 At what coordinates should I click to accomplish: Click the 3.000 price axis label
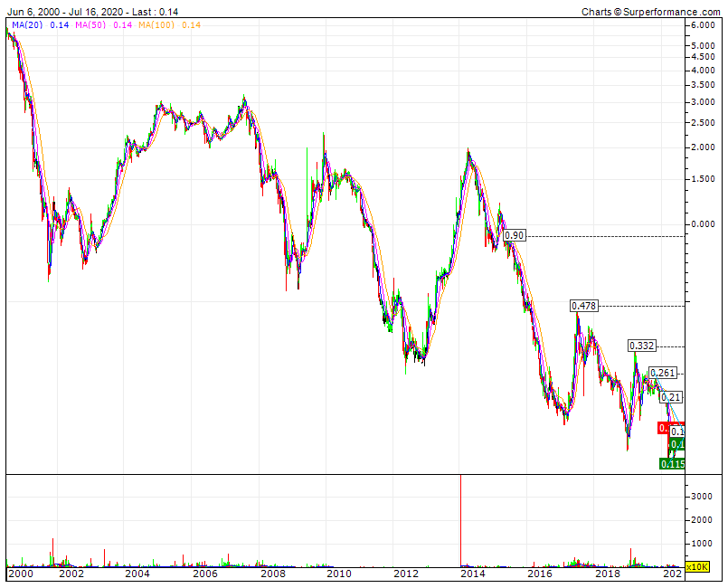coord(703,102)
